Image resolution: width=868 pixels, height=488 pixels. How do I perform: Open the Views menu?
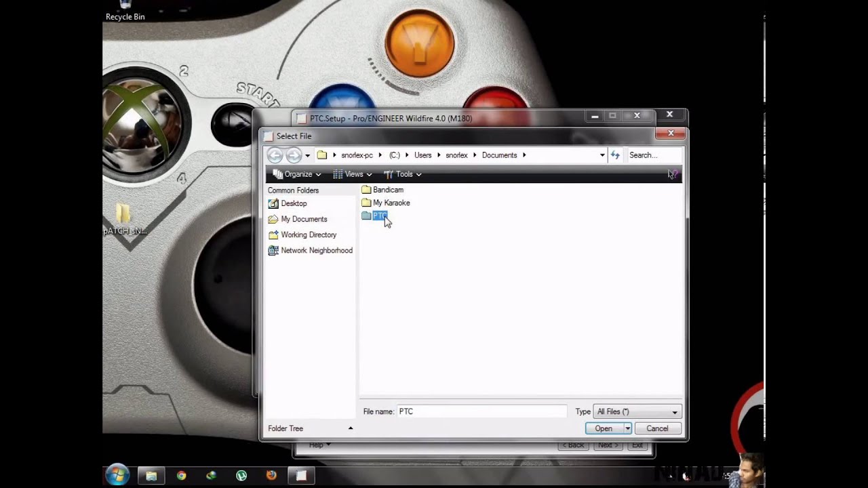click(353, 174)
